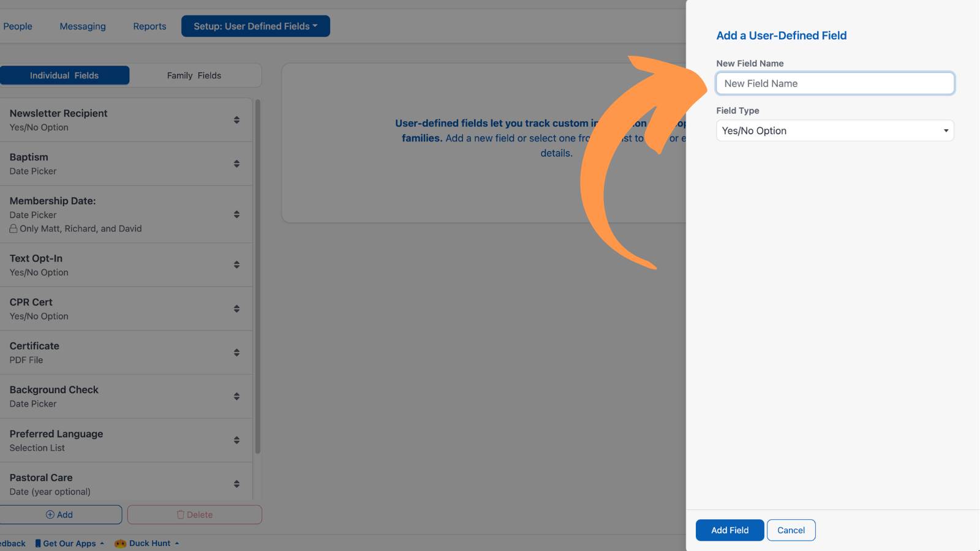The image size is (980, 551).
Task: Open the Field Type dropdown
Action: click(835, 130)
